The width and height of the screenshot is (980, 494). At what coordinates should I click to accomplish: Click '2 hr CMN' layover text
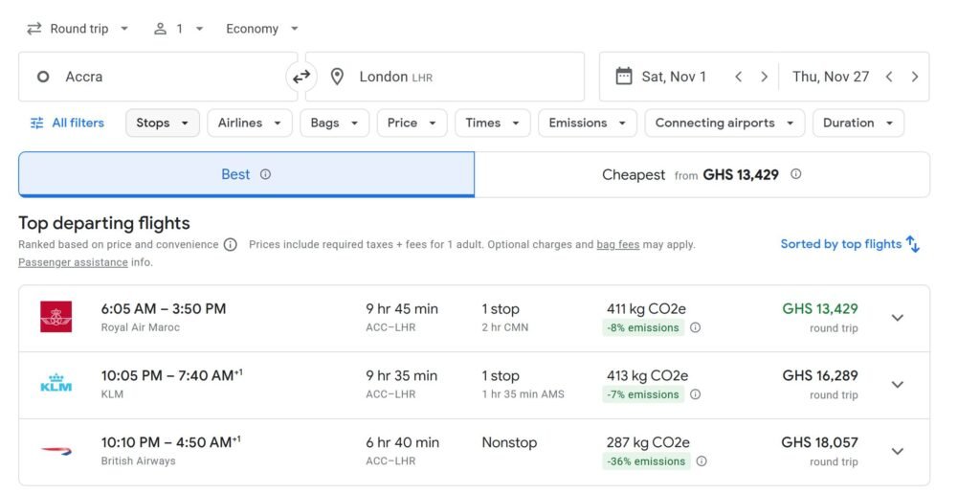click(505, 327)
